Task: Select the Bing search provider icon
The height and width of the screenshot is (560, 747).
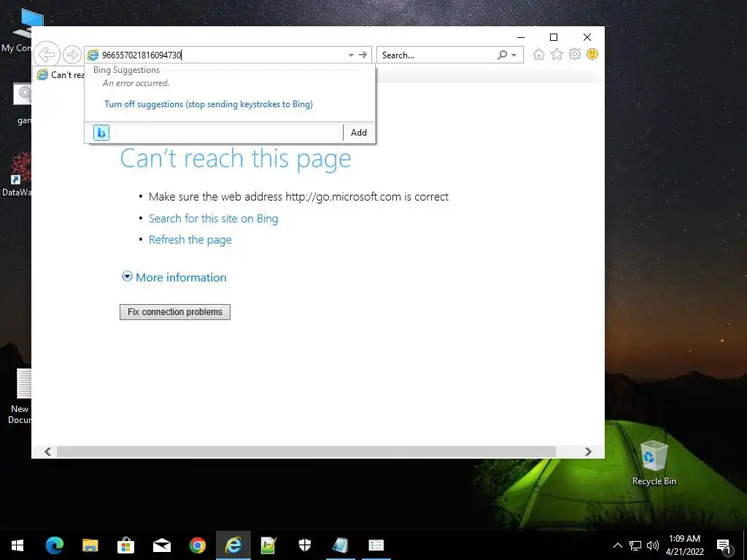Action: 101,133
